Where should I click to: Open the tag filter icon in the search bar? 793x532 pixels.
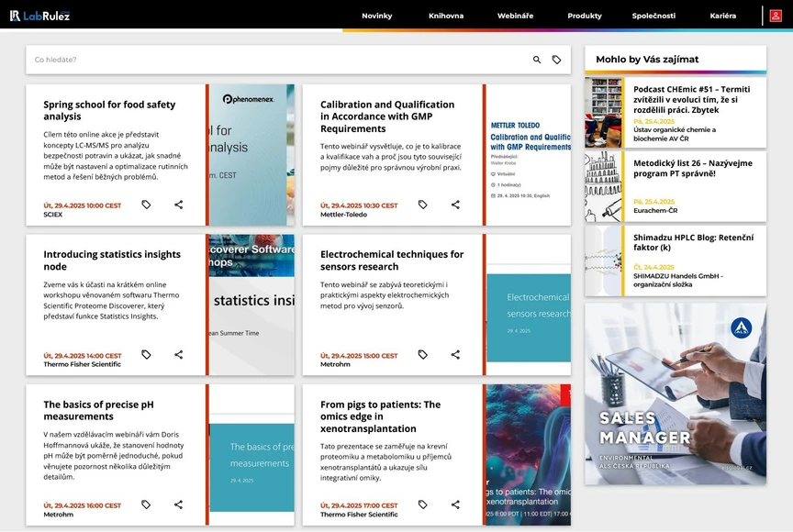click(557, 58)
